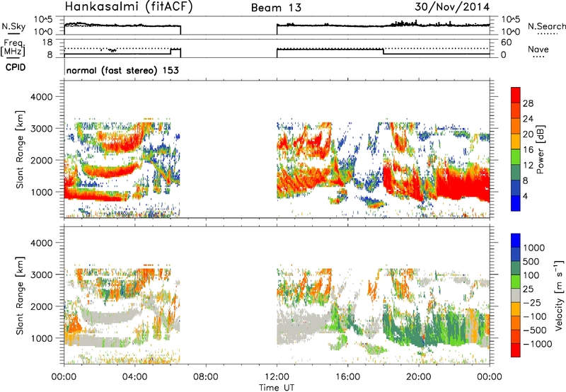Click the '16:00' time axis label
The height and width of the screenshot is (392, 566).
click(347, 377)
